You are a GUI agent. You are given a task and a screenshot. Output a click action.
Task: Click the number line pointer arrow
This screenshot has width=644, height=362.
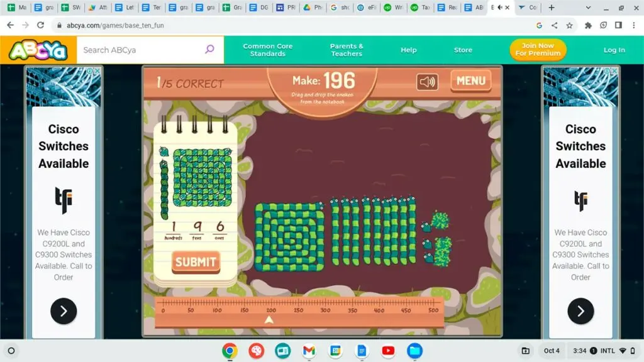(x=269, y=319)
